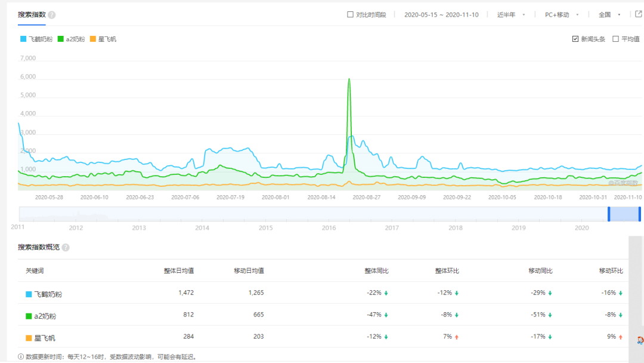This screenshot has height=363, width=644.
Task: Click value 665 in a2奶粉 row
Action: pos(259,315)
